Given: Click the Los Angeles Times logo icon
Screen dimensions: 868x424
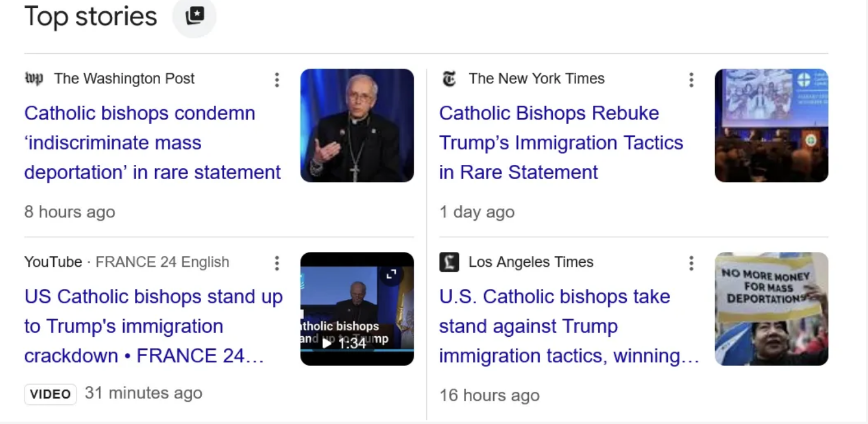Looking at the screenshot, I should tap(449, 262).
